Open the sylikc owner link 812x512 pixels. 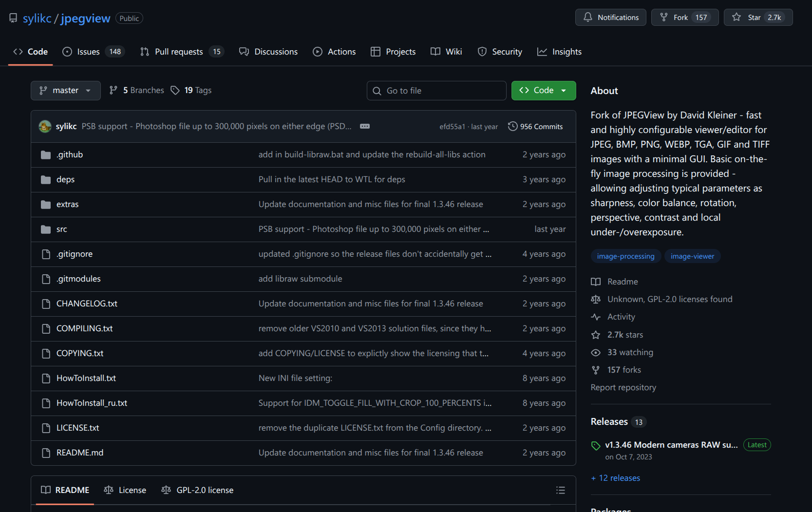pyautogui.click(x=37, y=18)
